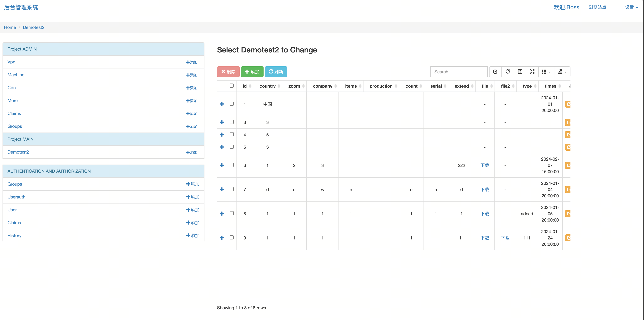Screen dimensions: 644x320
Task: Sort the table by country column
Action: tap(267, 86)
